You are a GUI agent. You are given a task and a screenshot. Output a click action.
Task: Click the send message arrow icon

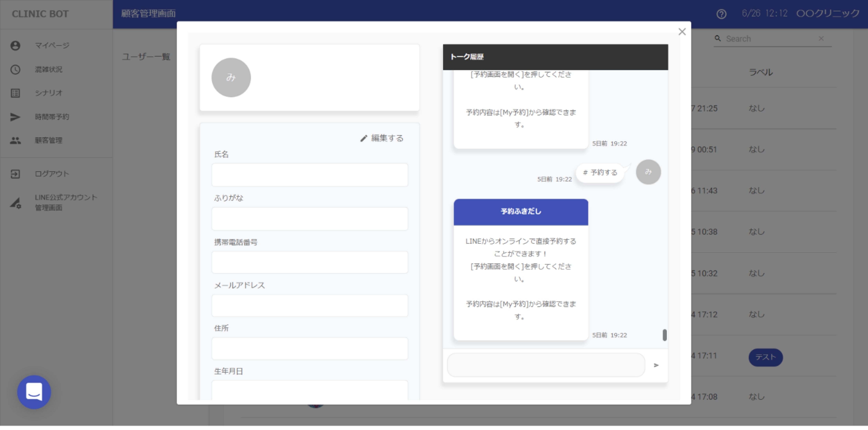[656, 365]
